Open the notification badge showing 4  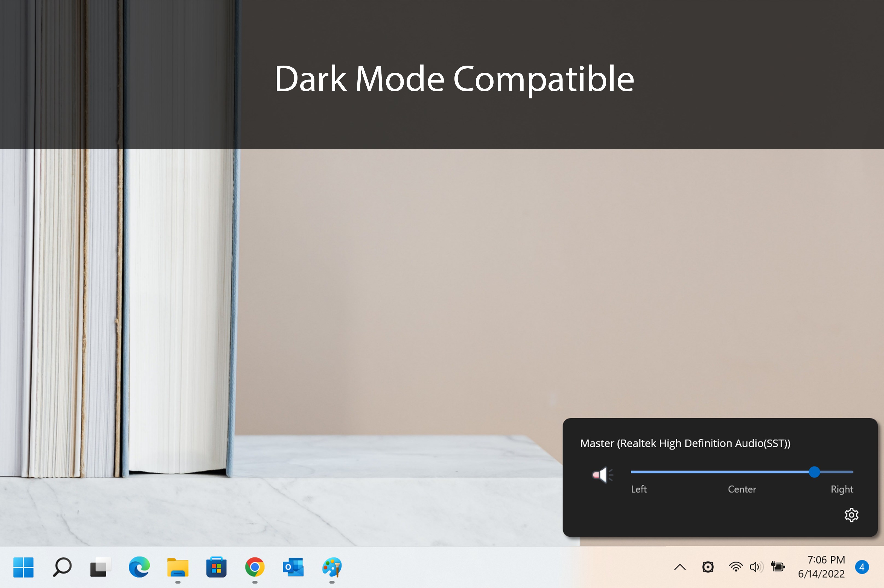pos(862,567)
